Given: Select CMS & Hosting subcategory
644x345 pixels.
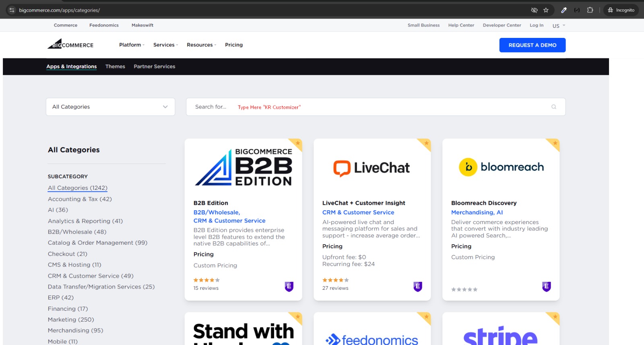Looking at the screenshot, I should point(74,265).
